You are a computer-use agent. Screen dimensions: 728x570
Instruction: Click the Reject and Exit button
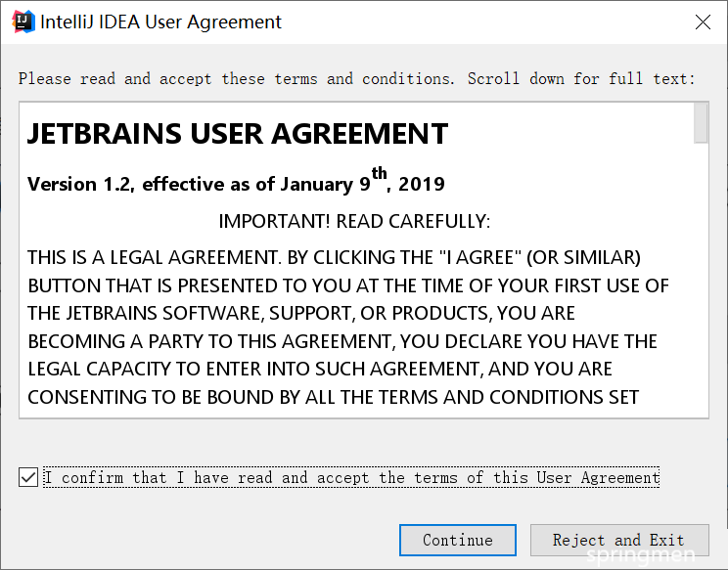pyautogui.click(x=619, y=540)
